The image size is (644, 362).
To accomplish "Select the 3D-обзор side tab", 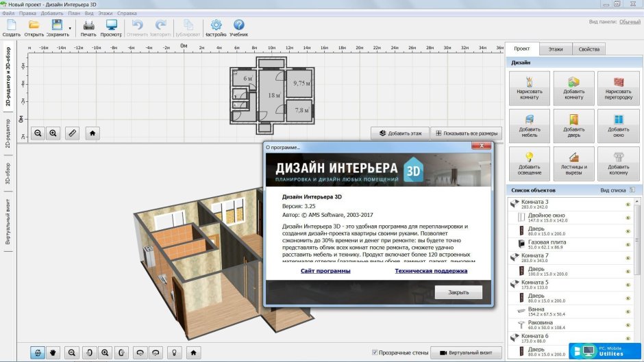I will pyautogui.click(x=8, y=174).
